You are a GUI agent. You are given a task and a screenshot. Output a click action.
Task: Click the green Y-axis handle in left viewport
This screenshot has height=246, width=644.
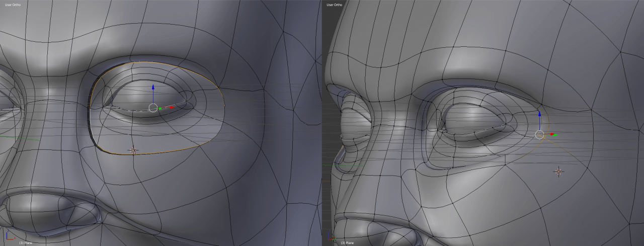click(x=160, y=108)
